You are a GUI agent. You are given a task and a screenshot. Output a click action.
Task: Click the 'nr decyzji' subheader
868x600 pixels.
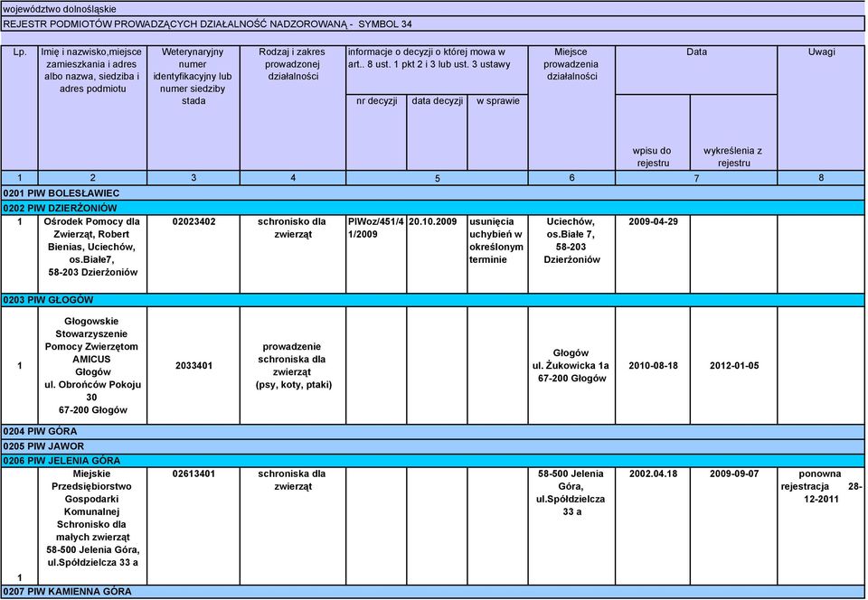click(x=376, y=132)
